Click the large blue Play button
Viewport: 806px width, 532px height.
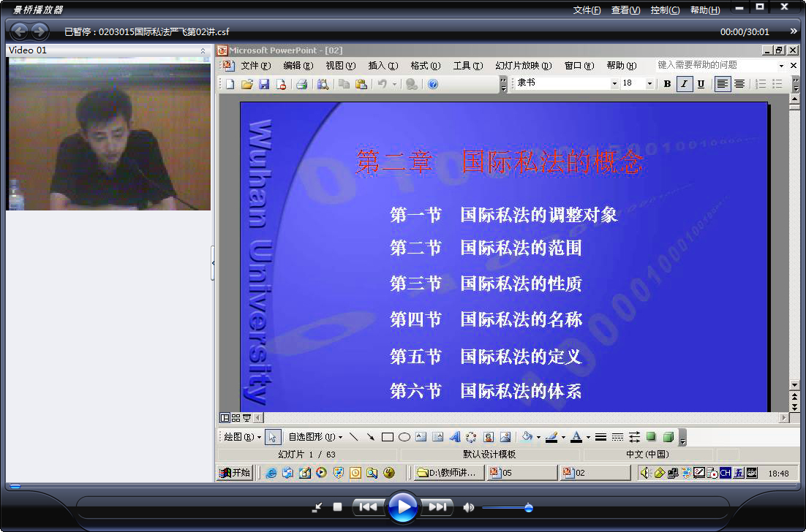point(402,507)
